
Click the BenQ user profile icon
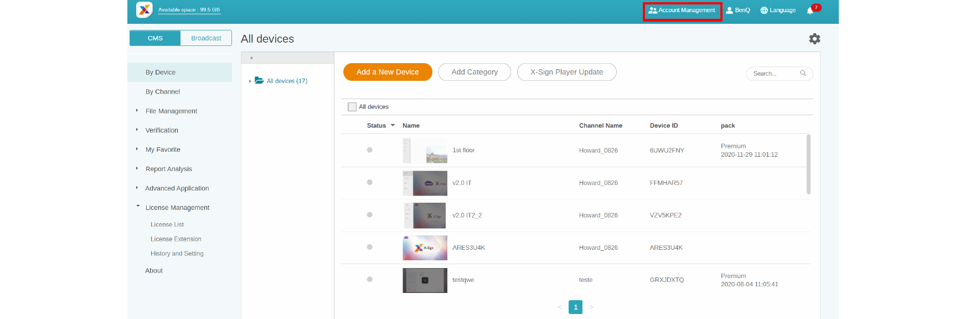tap(730, 11)
